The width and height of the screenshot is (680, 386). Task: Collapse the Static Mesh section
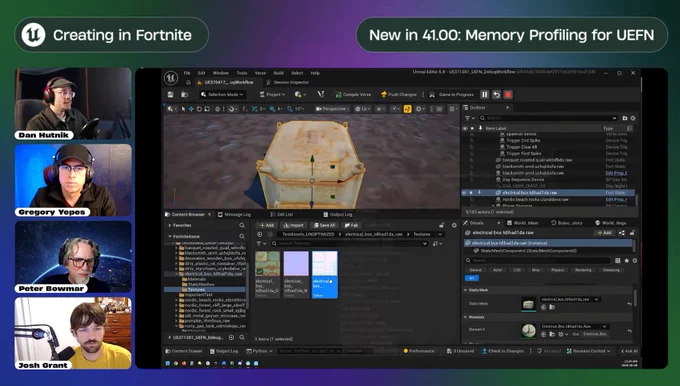tap(465, 290)
